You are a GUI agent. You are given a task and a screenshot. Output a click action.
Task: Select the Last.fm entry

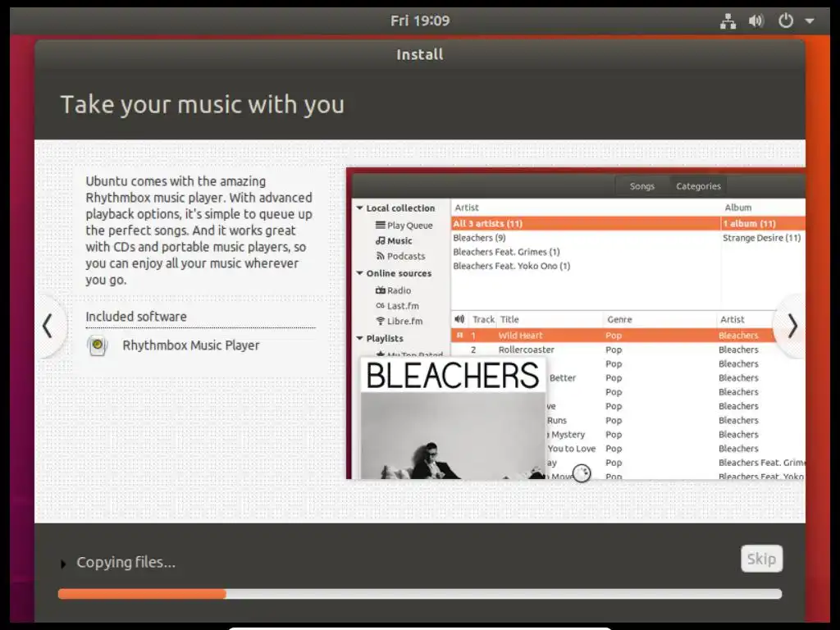click(x=403, y=306)
